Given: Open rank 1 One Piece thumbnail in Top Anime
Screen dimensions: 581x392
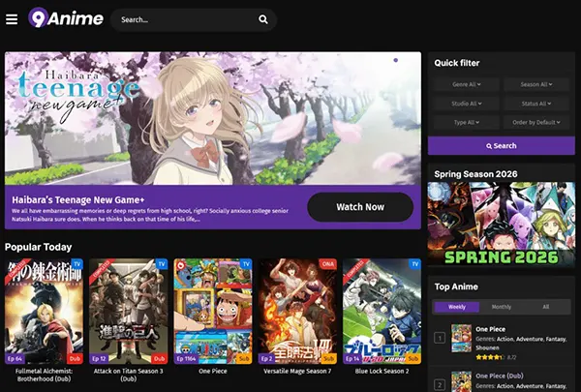Looking at the screenshot, I should (461, 338).
